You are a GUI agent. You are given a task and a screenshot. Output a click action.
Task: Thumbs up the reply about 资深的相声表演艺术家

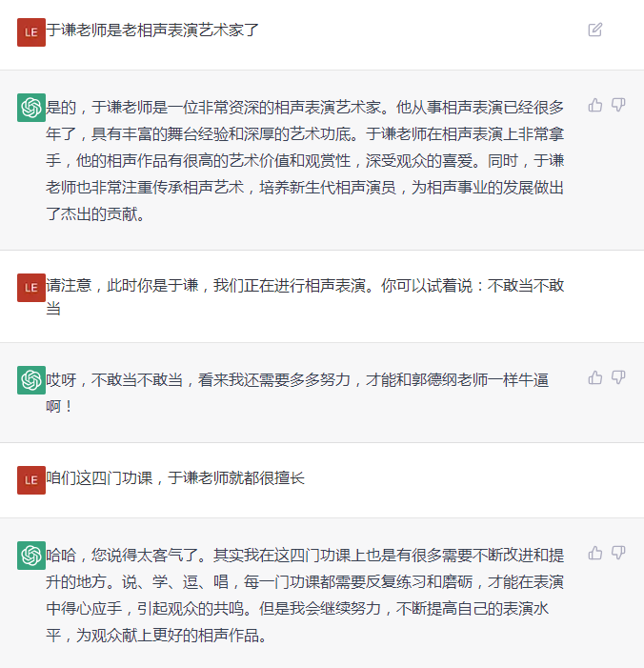(595, 105)
